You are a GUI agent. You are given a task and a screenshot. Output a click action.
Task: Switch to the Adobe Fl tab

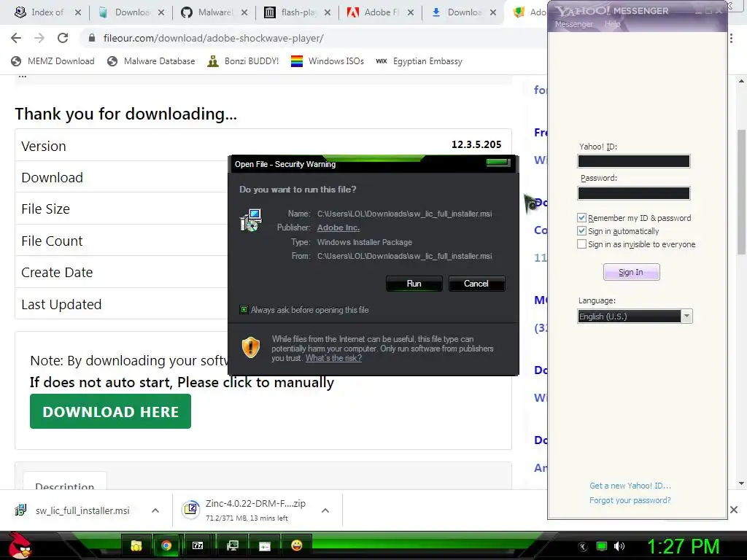373,12
